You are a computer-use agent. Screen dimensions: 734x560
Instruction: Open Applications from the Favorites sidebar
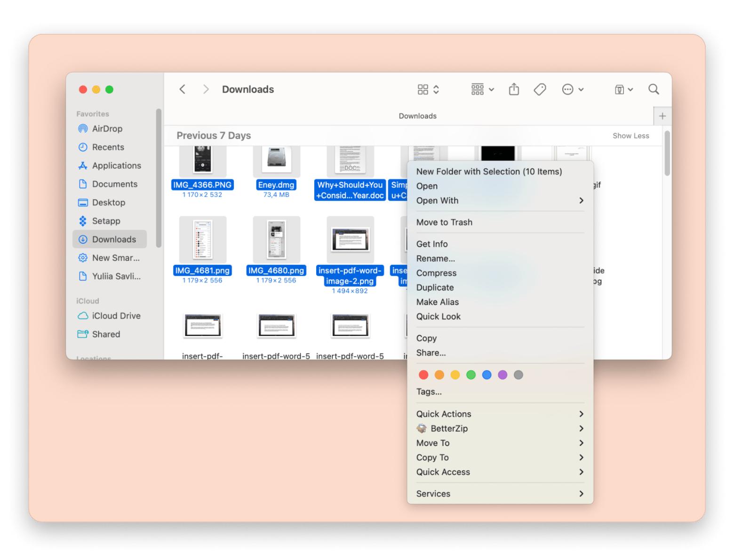point(116,166)
